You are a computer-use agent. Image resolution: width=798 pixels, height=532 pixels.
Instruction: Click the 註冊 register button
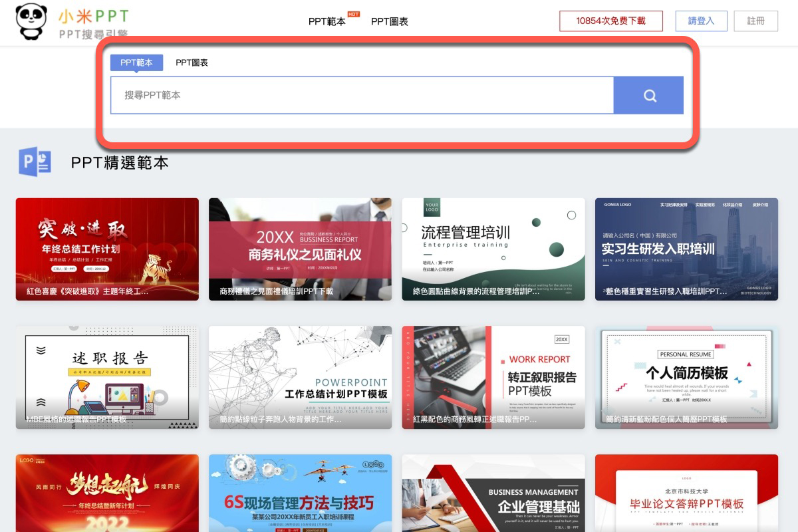(756, 21)
